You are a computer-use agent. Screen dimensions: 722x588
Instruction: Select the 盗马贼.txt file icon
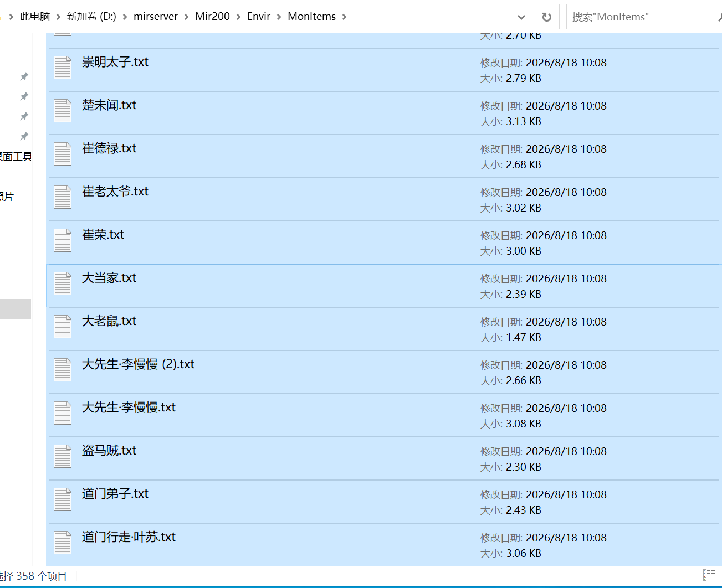pyautogui.click(x=63, y=456)
